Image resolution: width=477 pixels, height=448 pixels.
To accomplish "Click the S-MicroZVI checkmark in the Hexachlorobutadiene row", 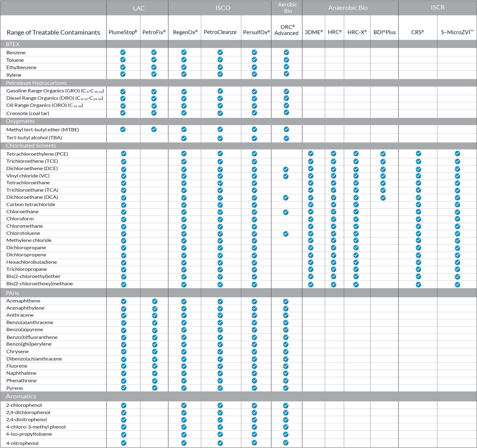I will [458, 262].
